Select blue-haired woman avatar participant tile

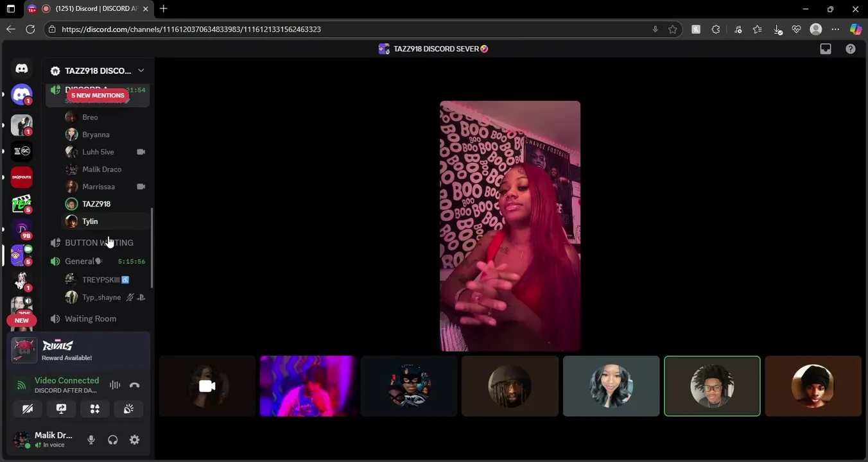click(611, 386)
